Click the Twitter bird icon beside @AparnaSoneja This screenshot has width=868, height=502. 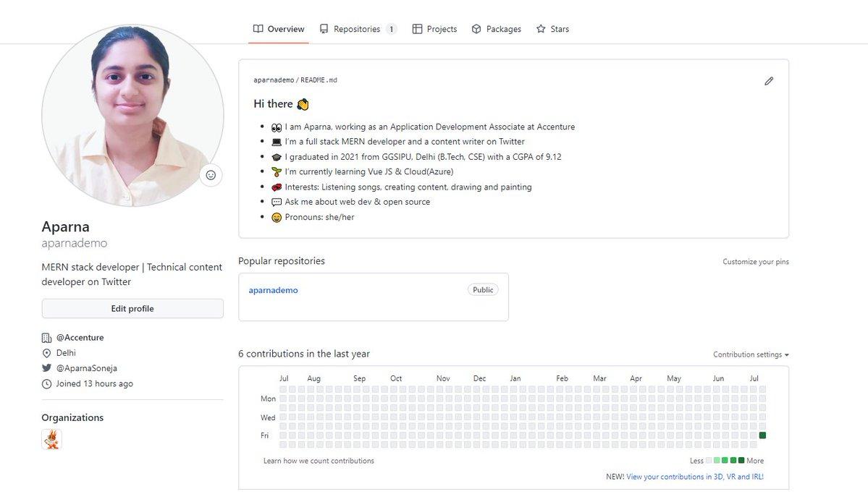pyautogui.click(x=47, y=368)
